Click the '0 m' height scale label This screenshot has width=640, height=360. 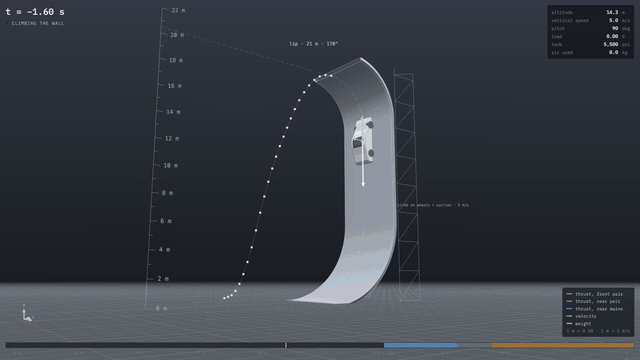[x=161, y=309]
